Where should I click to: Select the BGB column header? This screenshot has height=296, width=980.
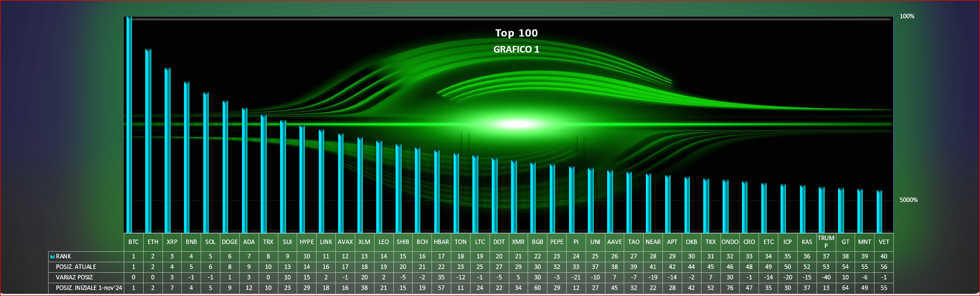[x=538, y=242]
